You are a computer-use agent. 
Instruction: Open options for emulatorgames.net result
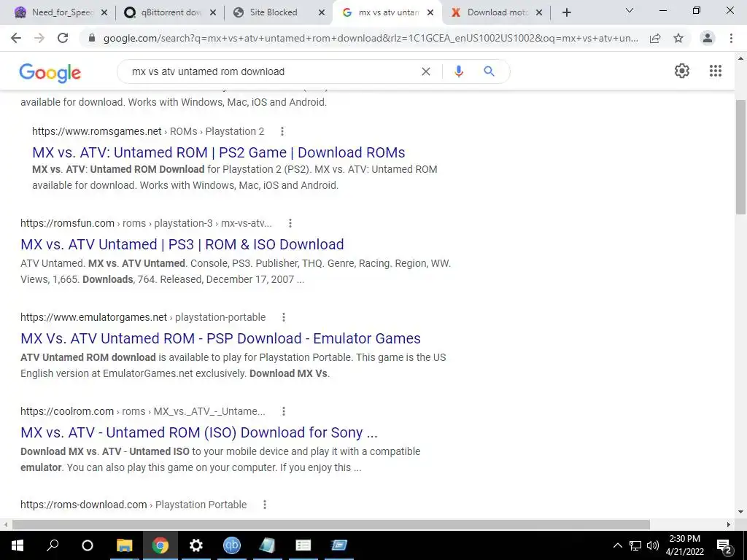284,317
